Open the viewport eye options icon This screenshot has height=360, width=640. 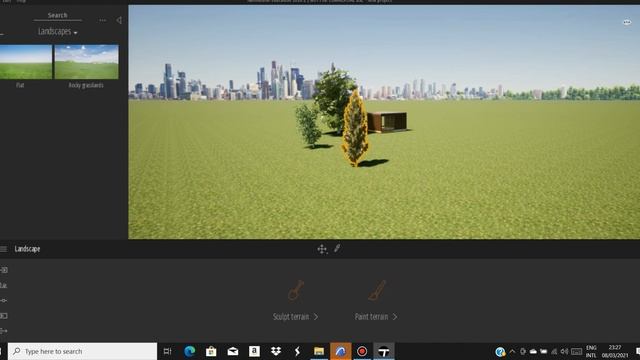pyautogui.click(x=627, y=22)
